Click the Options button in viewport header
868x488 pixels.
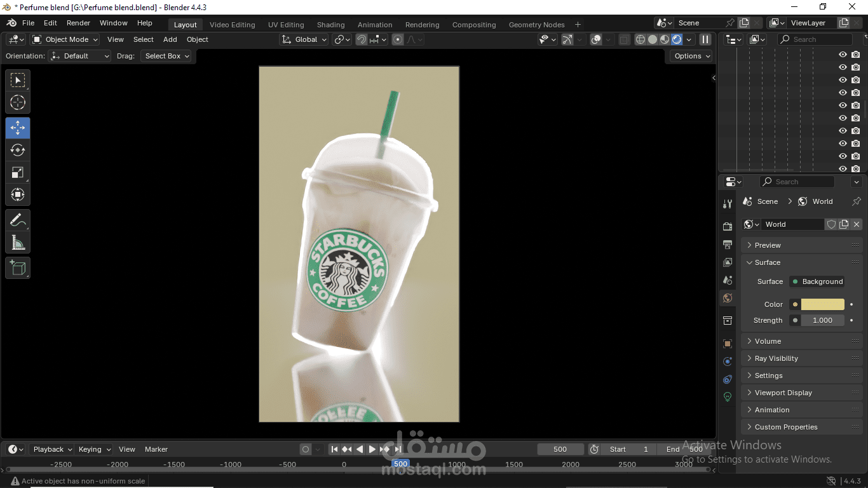click(691, 56)
